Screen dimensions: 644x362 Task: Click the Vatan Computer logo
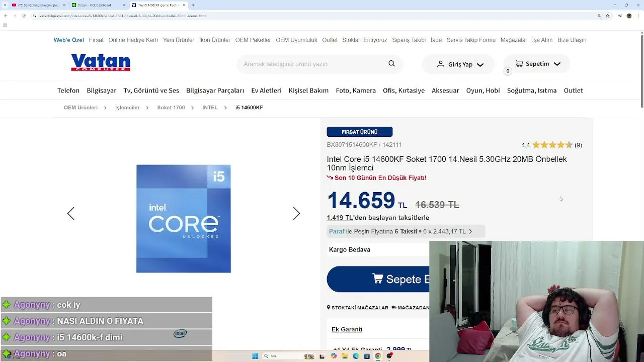tap(101, 63)
